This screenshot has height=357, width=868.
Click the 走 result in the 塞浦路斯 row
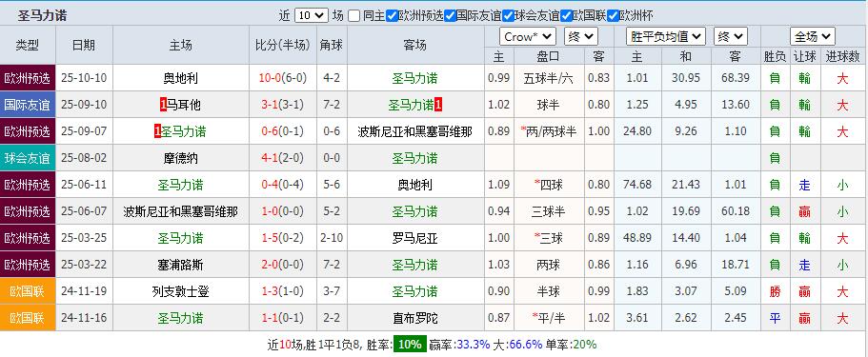(x=805, y=265)
